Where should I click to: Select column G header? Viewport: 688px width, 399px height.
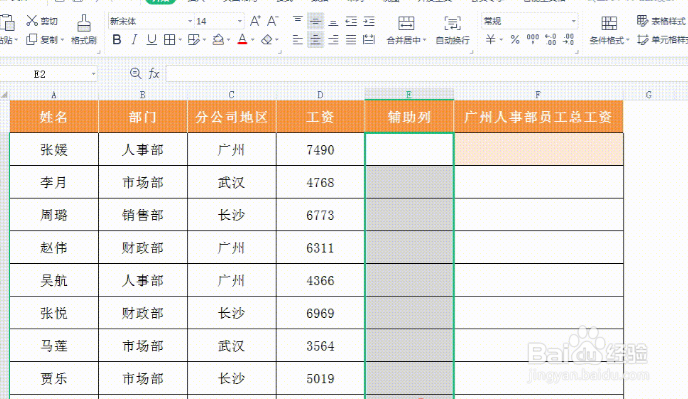point(649,94)
